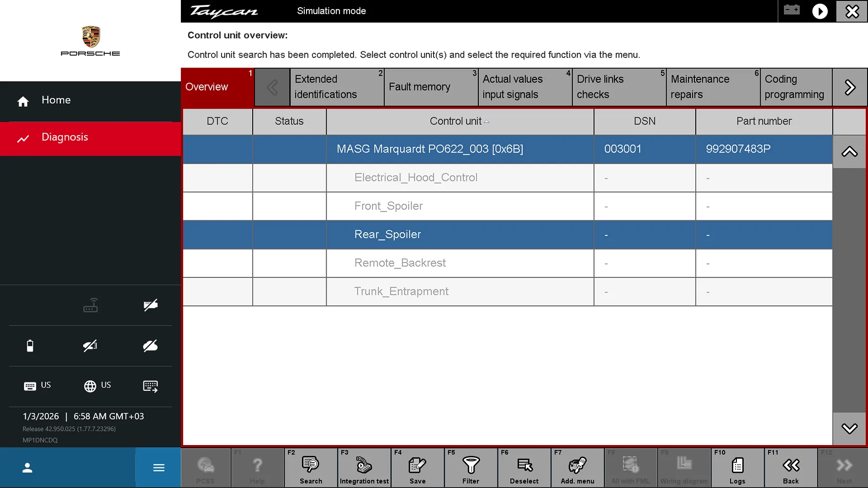Sort by Control unit column header
Image resolution: width=868 pixels, height=488 pixels.
point(460,121)
